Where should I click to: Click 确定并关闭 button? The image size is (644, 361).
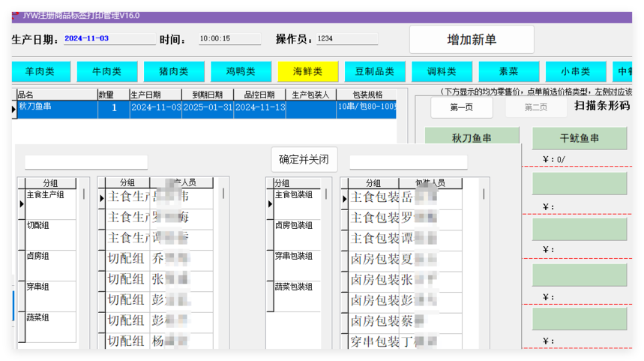[304, 160]
